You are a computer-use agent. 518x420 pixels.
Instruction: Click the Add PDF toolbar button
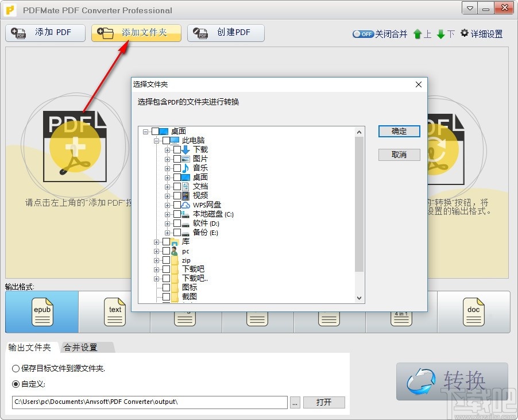point(45,33)
